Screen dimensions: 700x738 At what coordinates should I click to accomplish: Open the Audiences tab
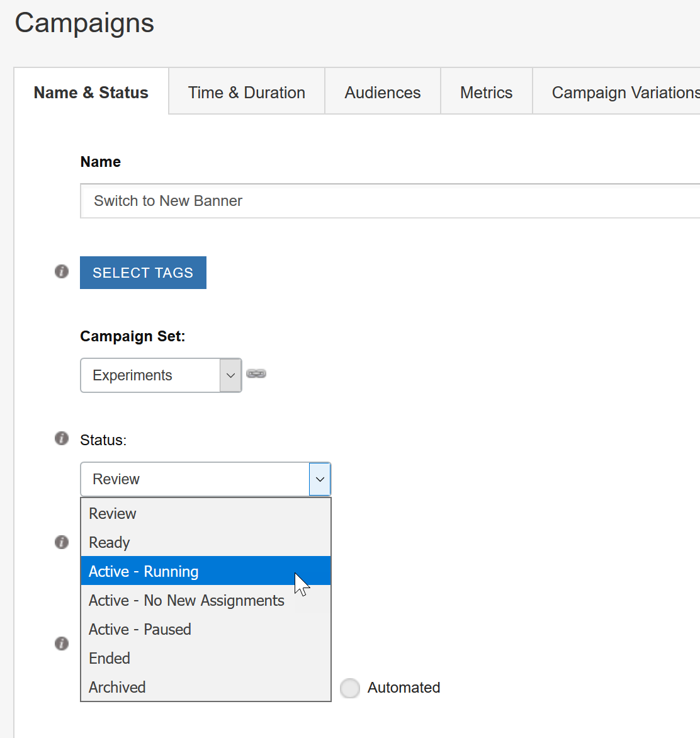click(382, 92)
